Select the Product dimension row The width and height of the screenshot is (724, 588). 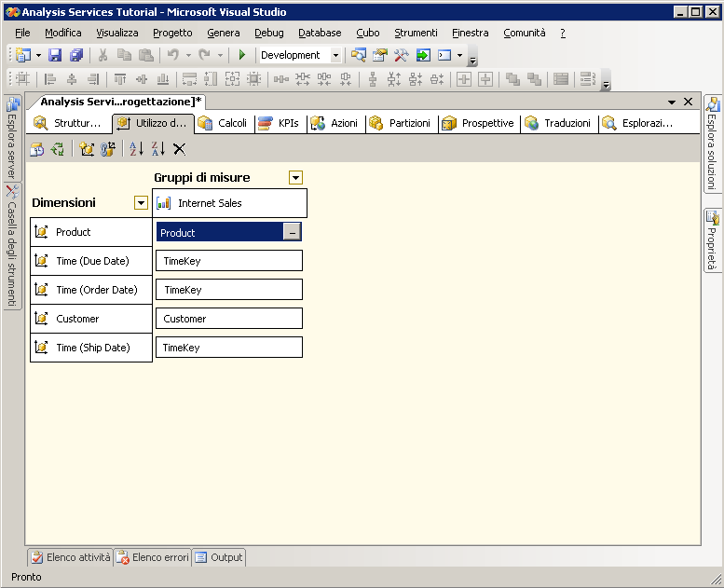(91, 232)
